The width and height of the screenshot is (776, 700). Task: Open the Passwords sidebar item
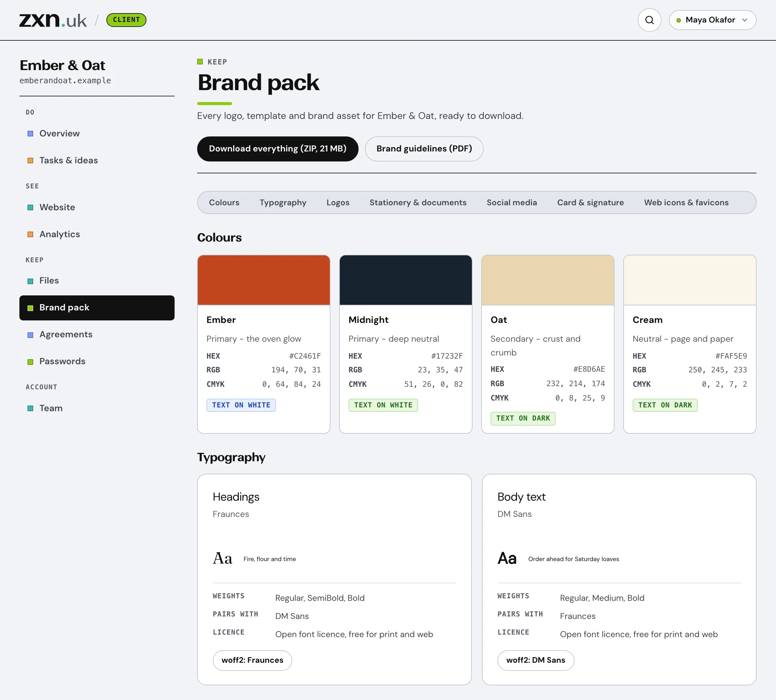[97, 361]
